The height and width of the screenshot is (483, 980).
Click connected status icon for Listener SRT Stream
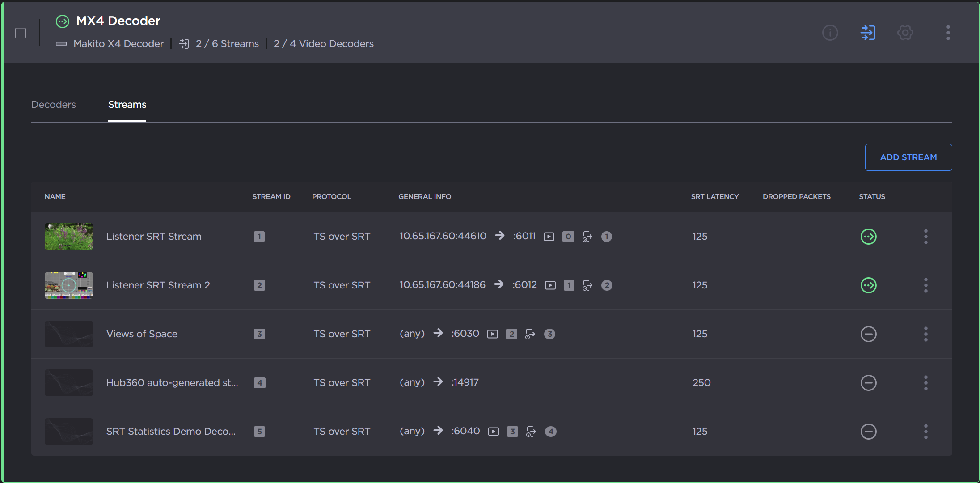coord(868,237)
